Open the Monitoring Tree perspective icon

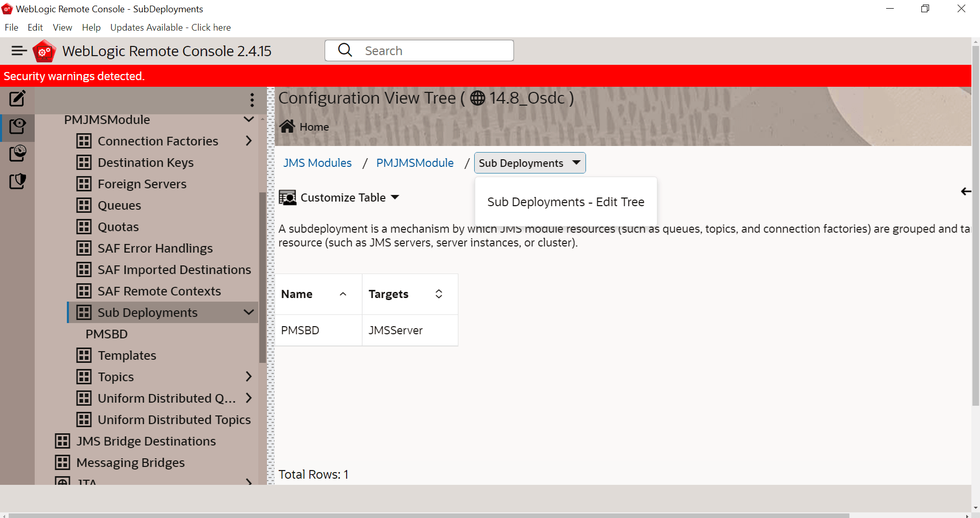pos(17,153)
